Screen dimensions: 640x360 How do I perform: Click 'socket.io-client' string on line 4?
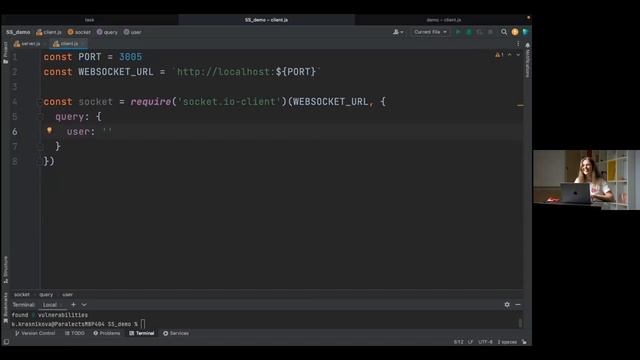tap(229, 102)
